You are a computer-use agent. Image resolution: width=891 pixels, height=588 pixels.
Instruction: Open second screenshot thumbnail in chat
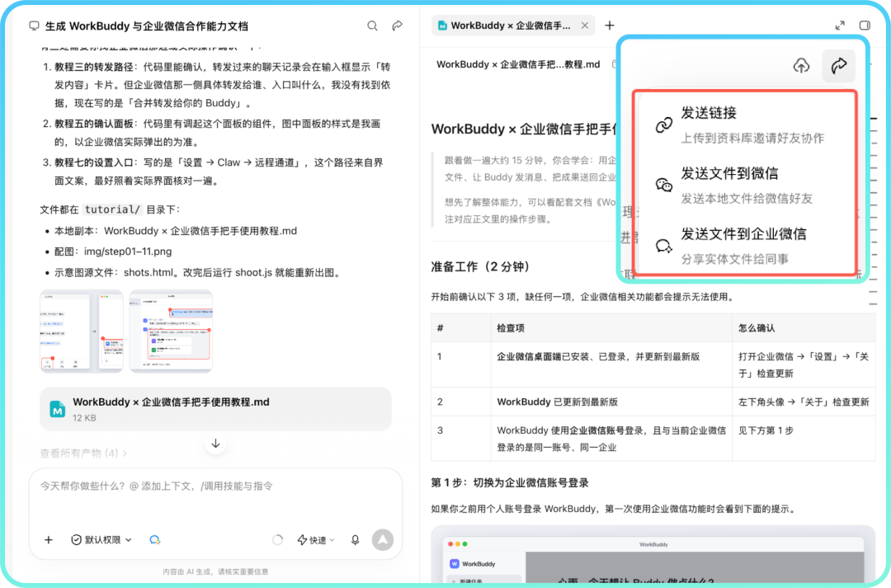(171, 332)
